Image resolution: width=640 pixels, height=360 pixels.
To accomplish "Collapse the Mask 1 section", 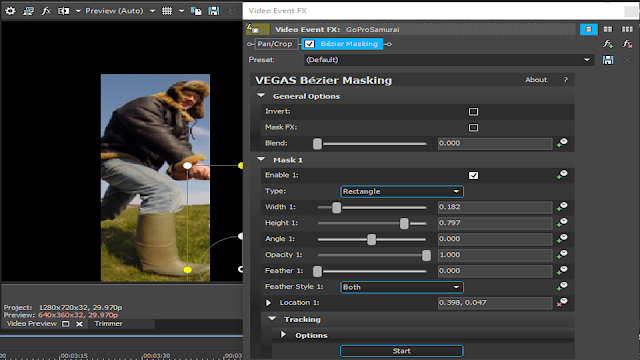I will 261,160.
